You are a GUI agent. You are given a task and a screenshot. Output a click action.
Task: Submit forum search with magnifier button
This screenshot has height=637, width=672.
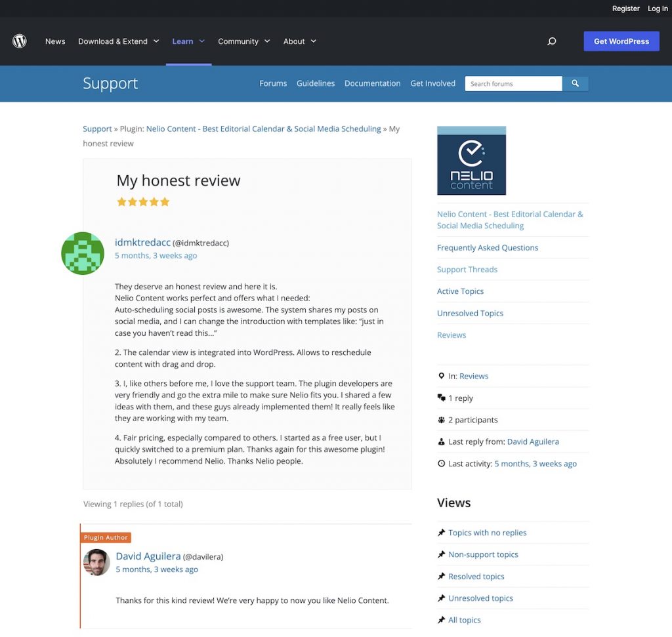(575, 83)
